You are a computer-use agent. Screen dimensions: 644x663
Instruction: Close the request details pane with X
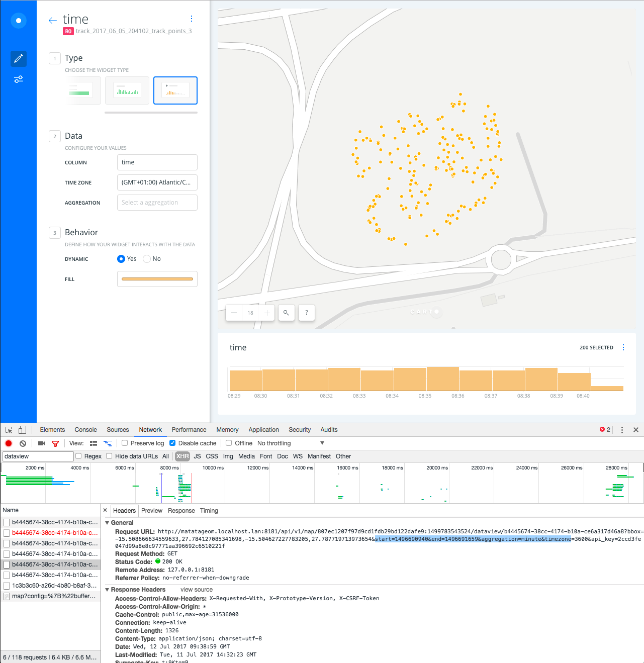coord(105,510)
